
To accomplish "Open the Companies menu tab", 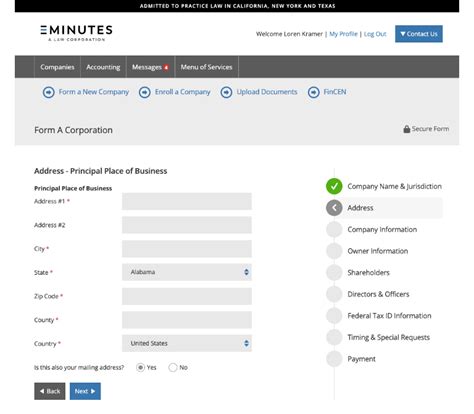I will [57, 67].
